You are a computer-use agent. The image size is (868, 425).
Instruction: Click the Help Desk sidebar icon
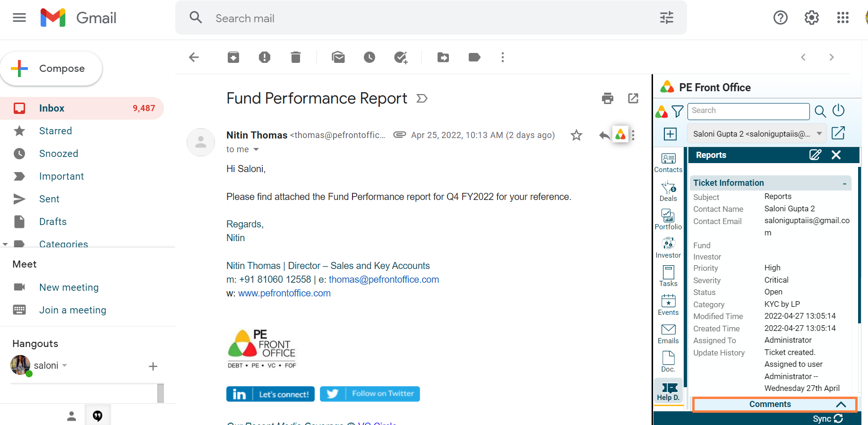pyautogui.click(x=669, y=392)
